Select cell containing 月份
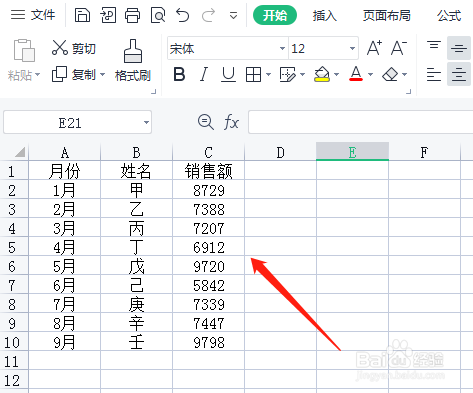Image resolution: width=473 pixels, height=393 pixels. 65,171
